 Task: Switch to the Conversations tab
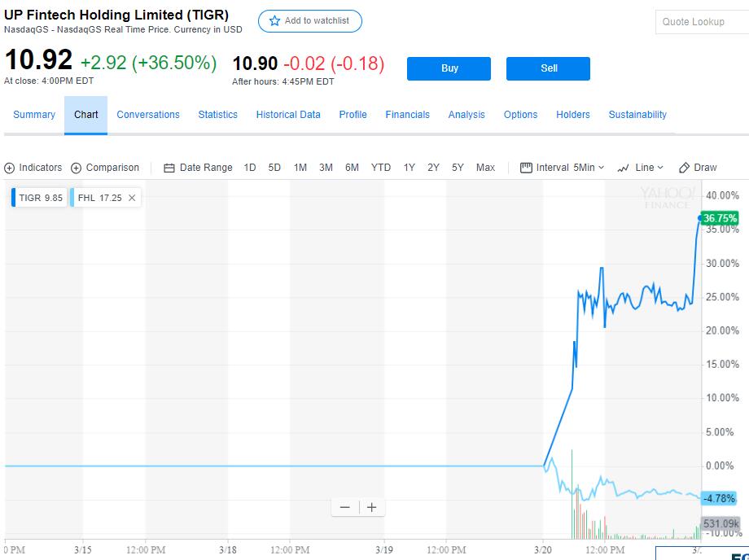point(148,115)
